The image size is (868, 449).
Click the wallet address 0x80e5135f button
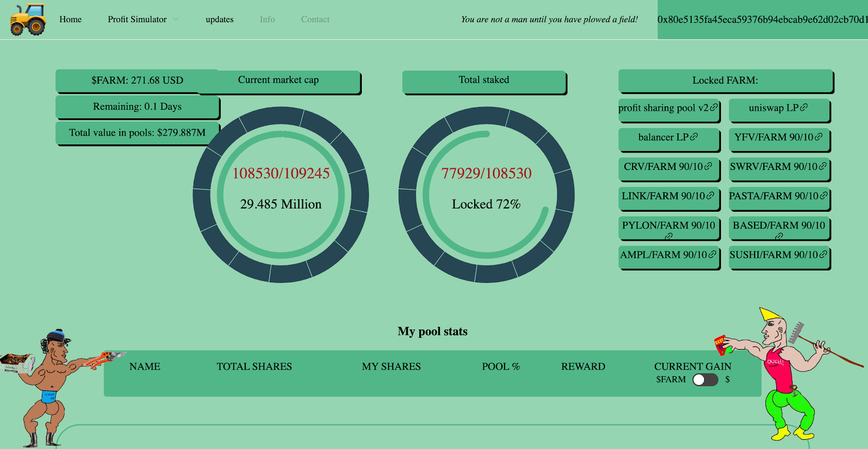click(x=763, y=20)
